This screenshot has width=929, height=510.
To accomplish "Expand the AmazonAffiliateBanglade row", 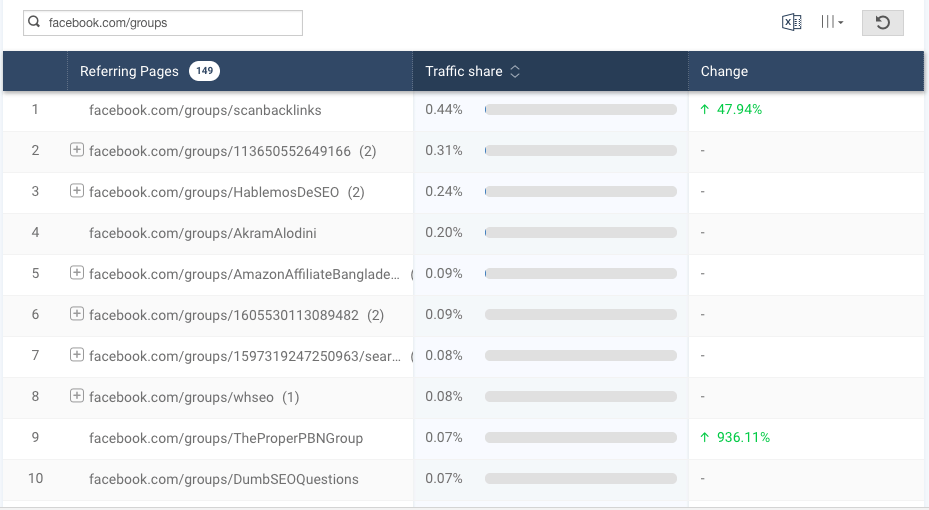I will tap(77, 273).
